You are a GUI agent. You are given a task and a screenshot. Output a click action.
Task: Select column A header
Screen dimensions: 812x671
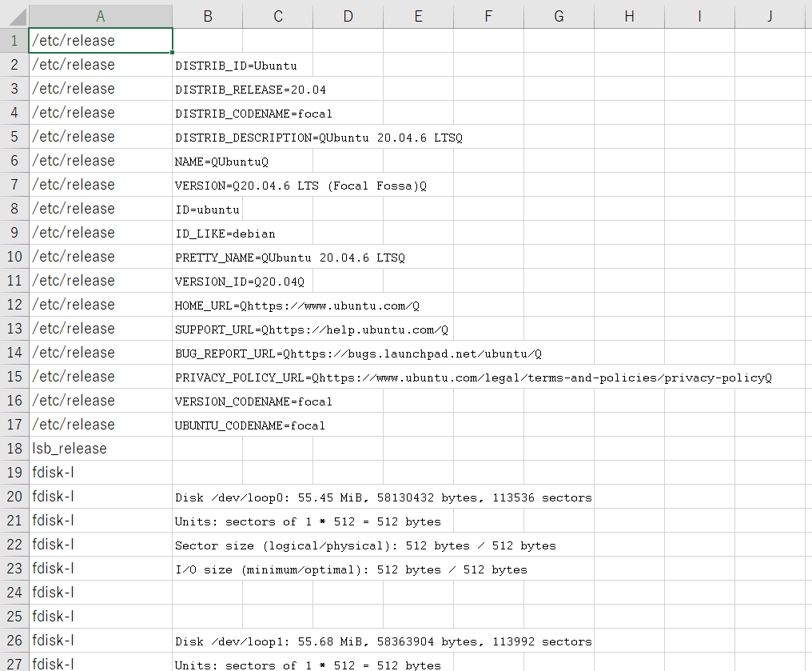(101, 16)
